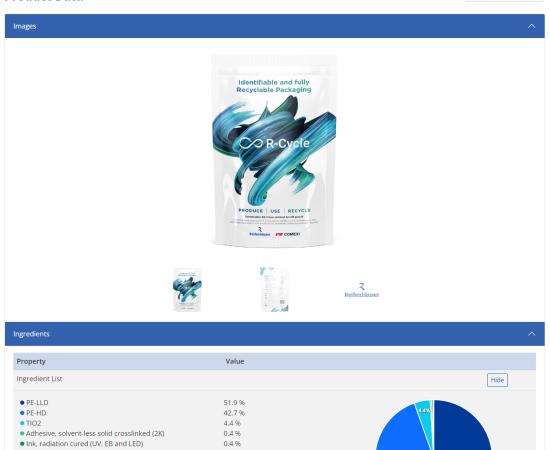Click the Property column header
The image size is (550, 450).
31,361
